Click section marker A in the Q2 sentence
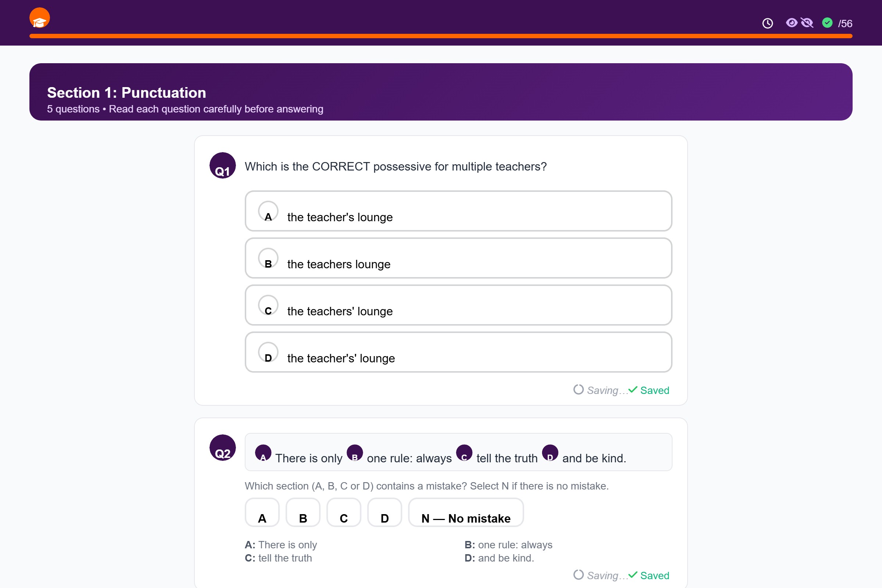The image size is (882, 588). click(263, 453)
